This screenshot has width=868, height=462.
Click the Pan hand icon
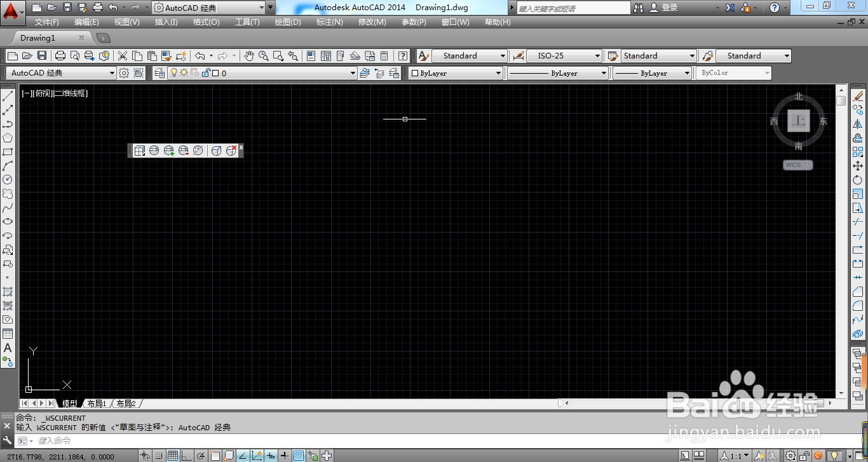pyautogui.click(x=249, y=56)
